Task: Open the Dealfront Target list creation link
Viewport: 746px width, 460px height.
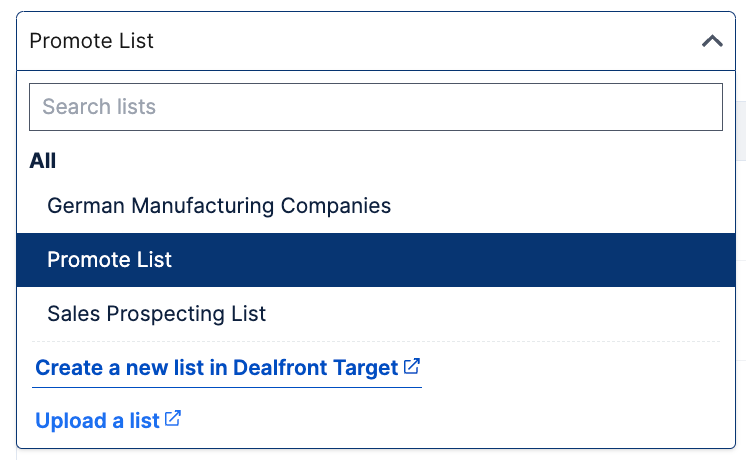Action: tap(217, 368)
